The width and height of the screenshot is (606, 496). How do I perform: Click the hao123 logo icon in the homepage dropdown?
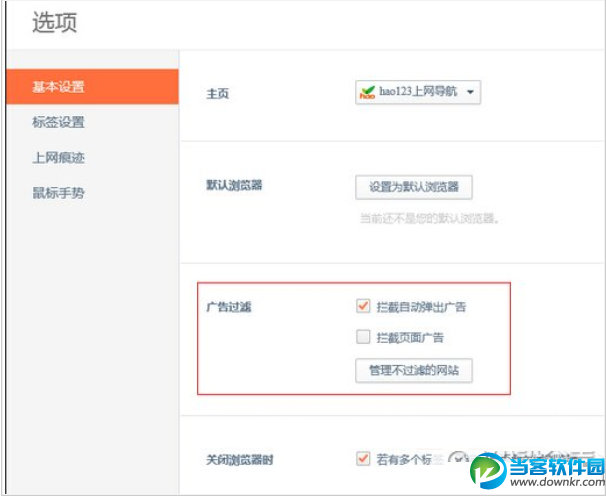coord(367,92)
